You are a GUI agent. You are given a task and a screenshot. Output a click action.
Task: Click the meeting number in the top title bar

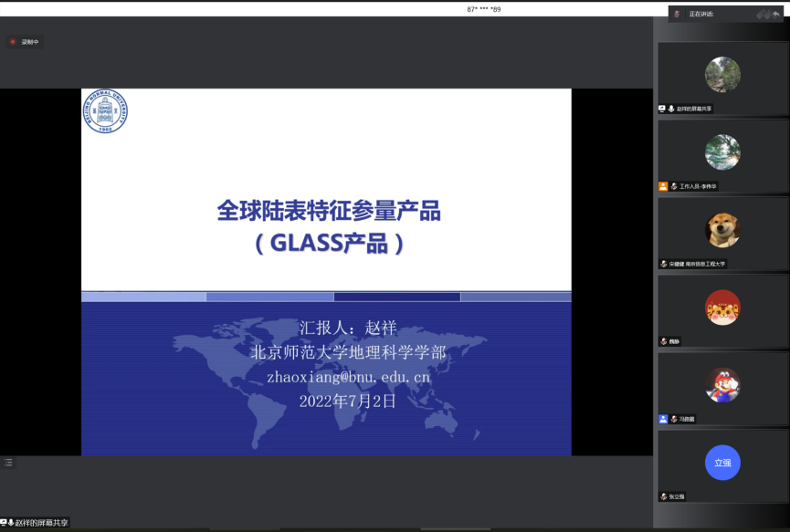pos(484,9)
